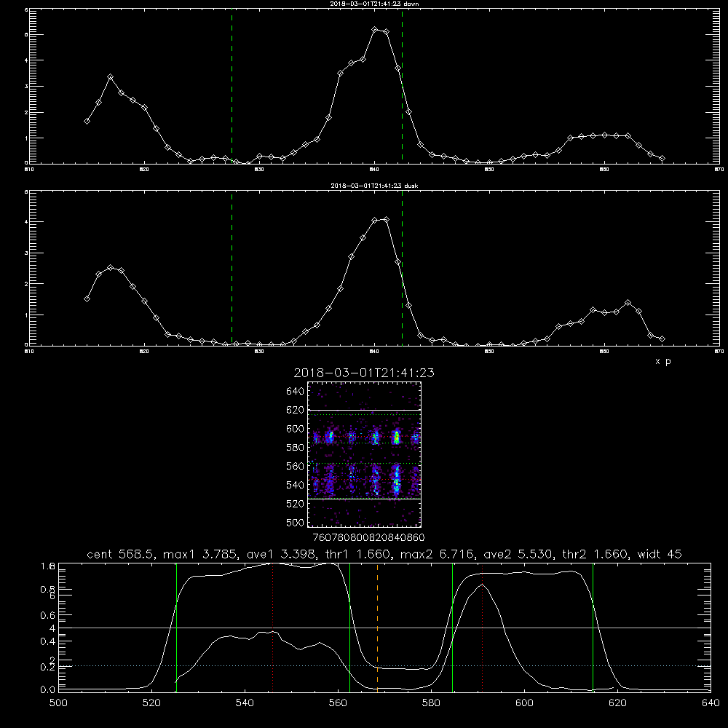
Task: Click the dusk plot title text
Action: (x=374, y=186)
